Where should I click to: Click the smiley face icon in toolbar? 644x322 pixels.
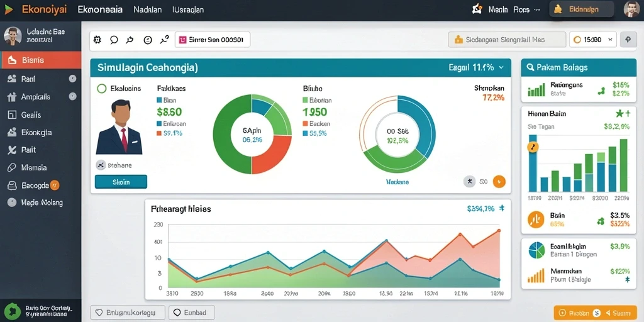tap(147, 40)
